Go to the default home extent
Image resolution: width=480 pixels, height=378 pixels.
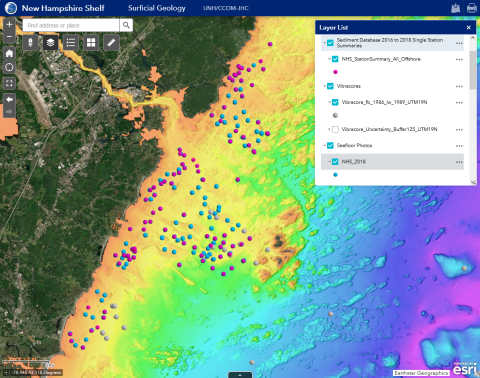[9, 53]
